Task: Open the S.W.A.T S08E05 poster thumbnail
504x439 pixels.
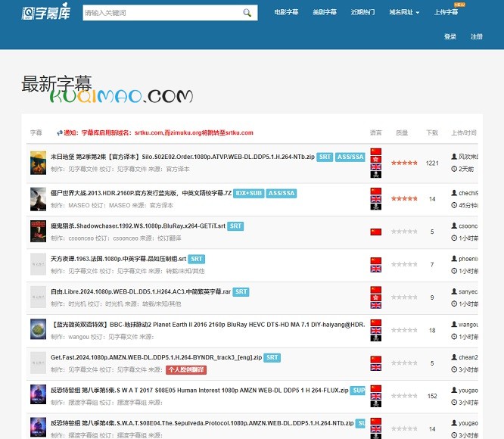Action: click(x=39, y=394)
